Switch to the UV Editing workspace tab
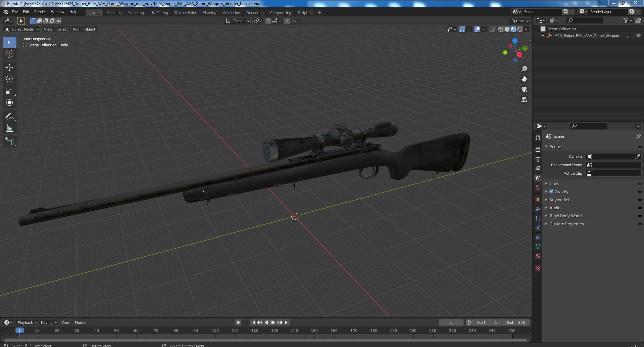The width and height of the screenshot is (644, 347). point(159,13)
